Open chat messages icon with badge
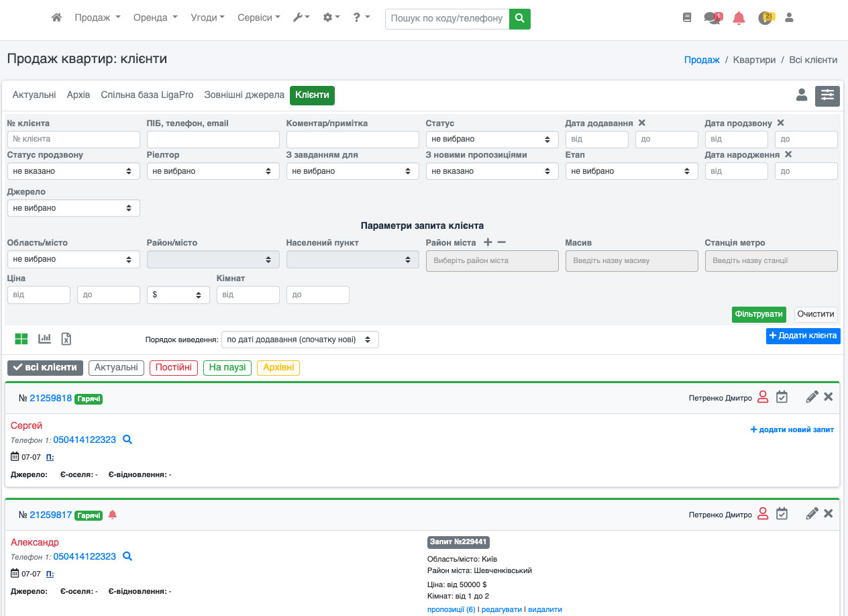Image resolution: width=848 pixels, height=616 pixels. click(x=712, y=18)
